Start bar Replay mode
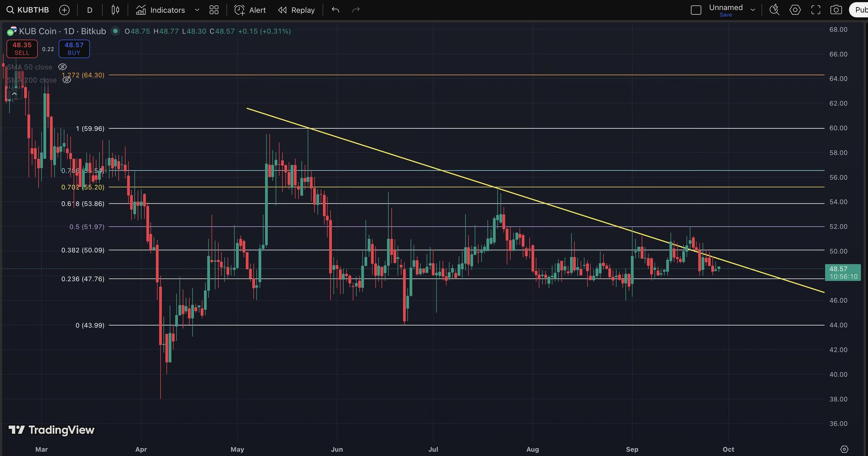Image resolution: width=868 pixels, height=456 pixels. [x=296, y=10]
